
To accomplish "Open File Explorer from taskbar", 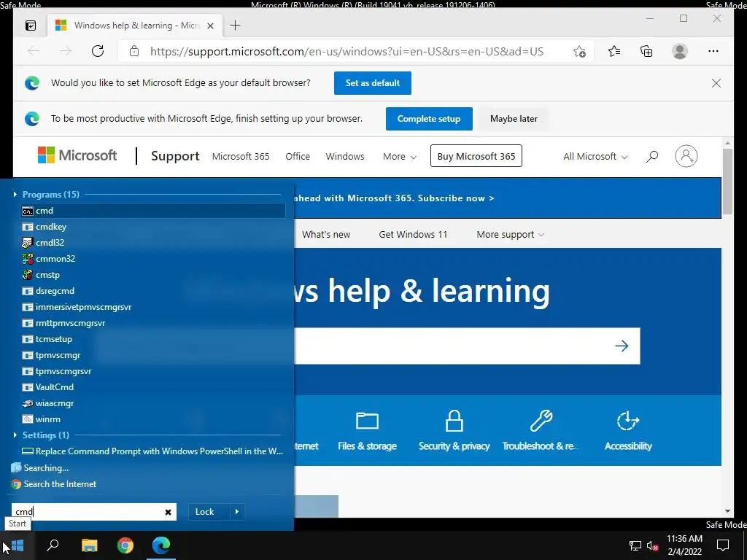I will [x=89, y=545].
